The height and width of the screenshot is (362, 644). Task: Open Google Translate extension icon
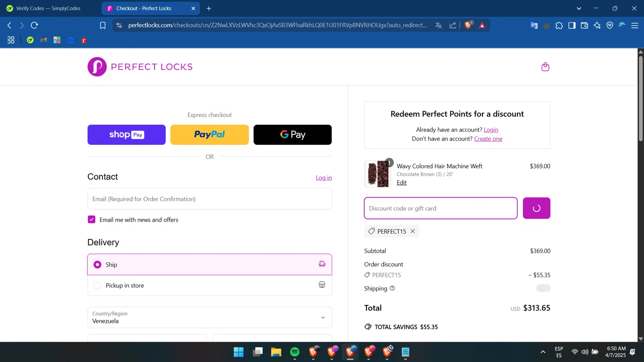(534, 26)
